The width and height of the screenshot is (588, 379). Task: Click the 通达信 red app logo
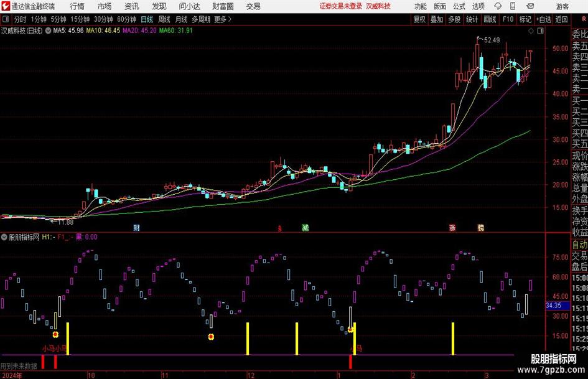pyautogui.click(x=5, y=6)
